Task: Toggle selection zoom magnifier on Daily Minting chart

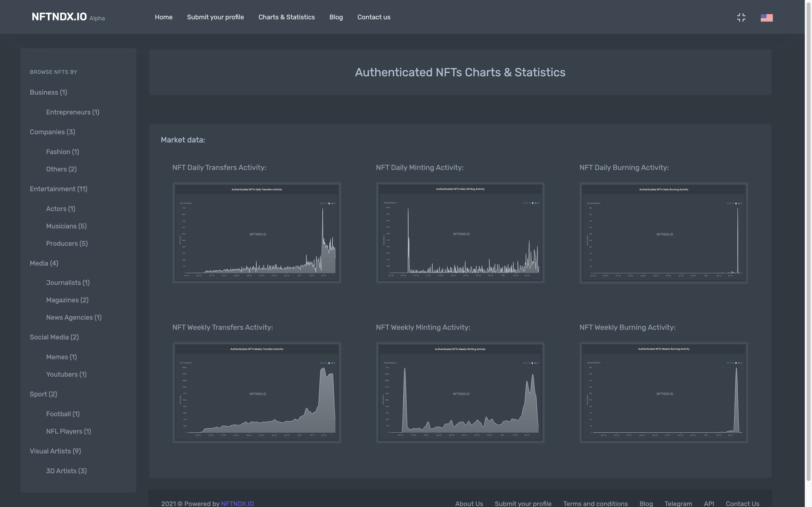Action: pyautogui.click(x=530, y=203)
